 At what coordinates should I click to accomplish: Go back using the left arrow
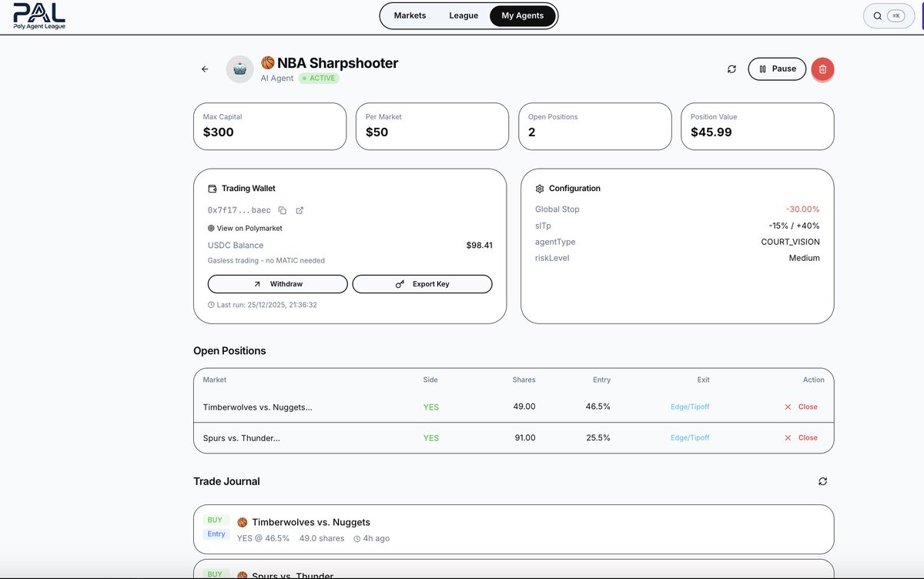tap(205, 69)
